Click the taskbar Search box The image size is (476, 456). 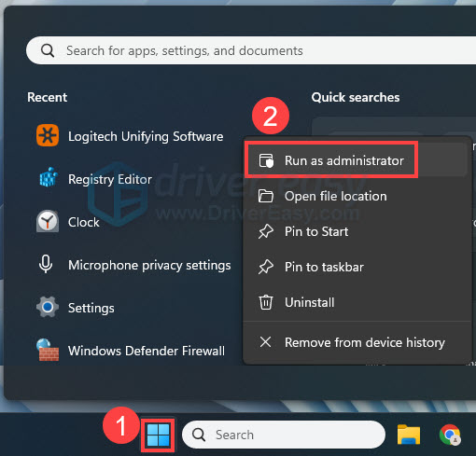point(284,435)
